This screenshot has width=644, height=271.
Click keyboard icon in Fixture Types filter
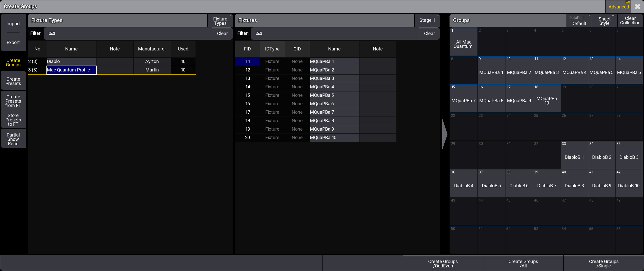52,33
